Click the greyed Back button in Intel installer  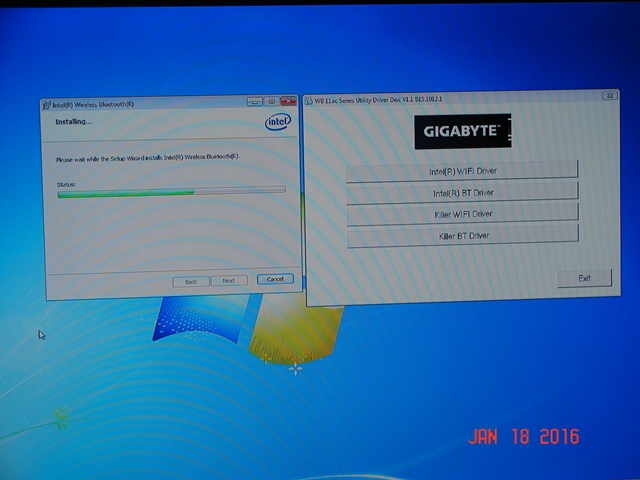click(x=191, y=282)
